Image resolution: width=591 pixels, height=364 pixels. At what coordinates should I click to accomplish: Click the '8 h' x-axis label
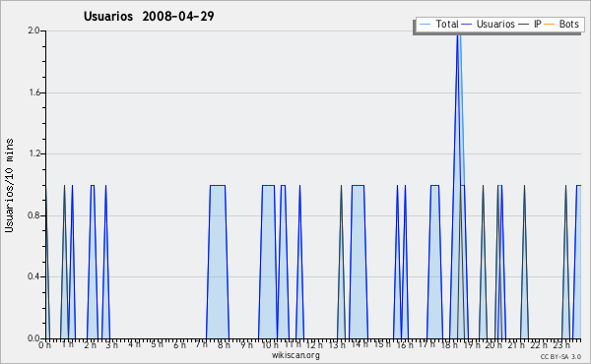click(224, 344)
